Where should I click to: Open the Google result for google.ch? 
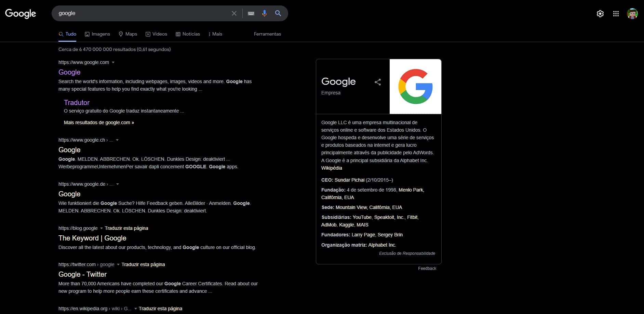pos(69,150)
